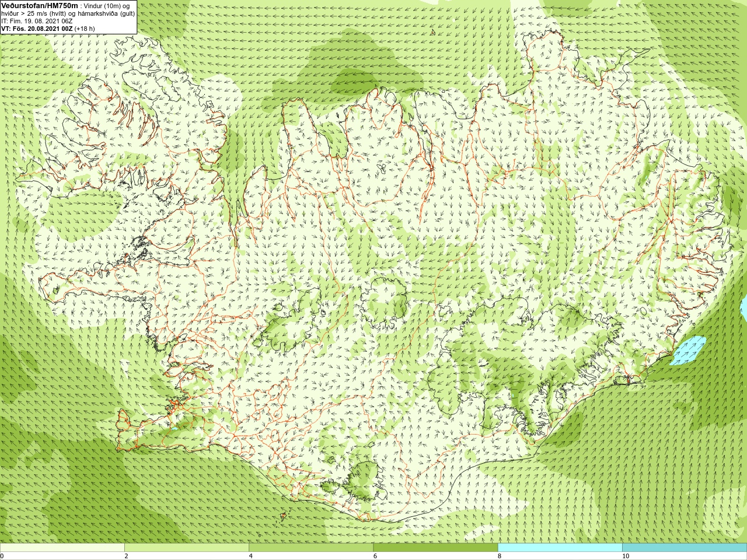Click the scale label '4'
747x560 pixels.
pos(251,556)
